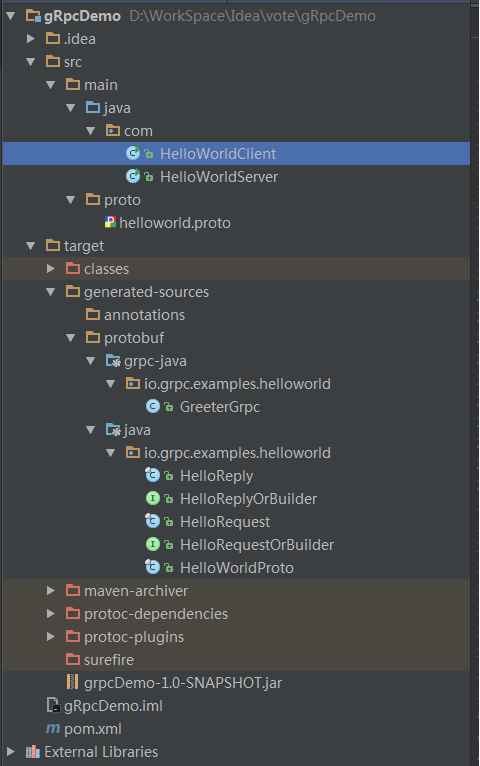Select the HelloRequest class

click(x=225, y=522)
